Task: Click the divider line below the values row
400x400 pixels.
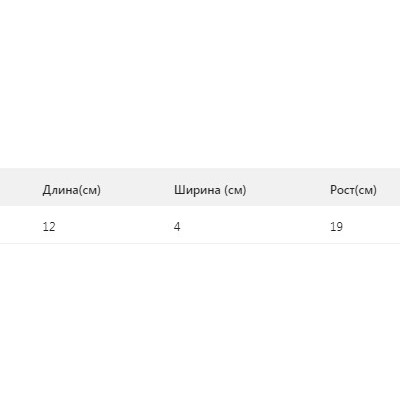Action: tap(200, 243)
